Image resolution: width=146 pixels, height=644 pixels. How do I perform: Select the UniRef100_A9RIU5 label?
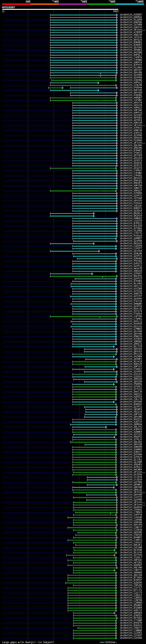point(131,123)
